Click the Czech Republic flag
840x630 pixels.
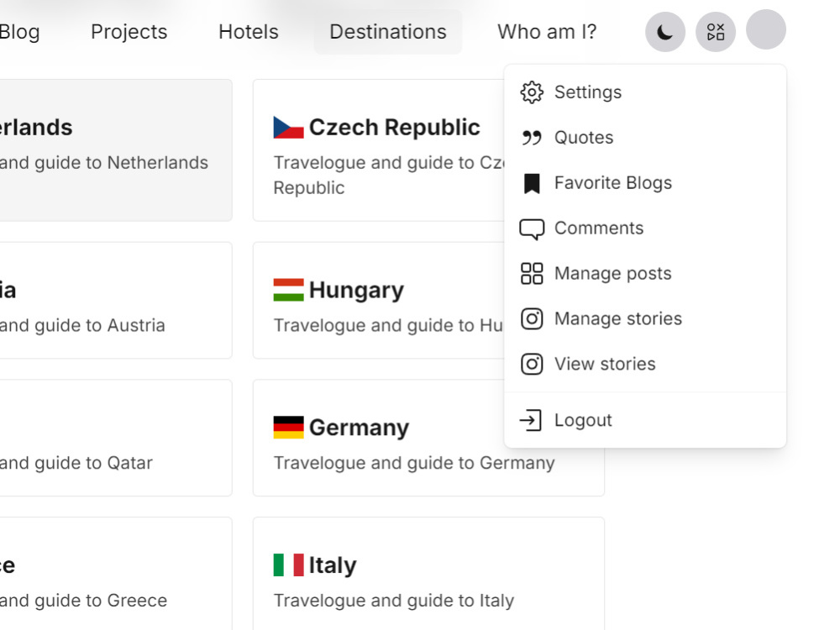288,128
